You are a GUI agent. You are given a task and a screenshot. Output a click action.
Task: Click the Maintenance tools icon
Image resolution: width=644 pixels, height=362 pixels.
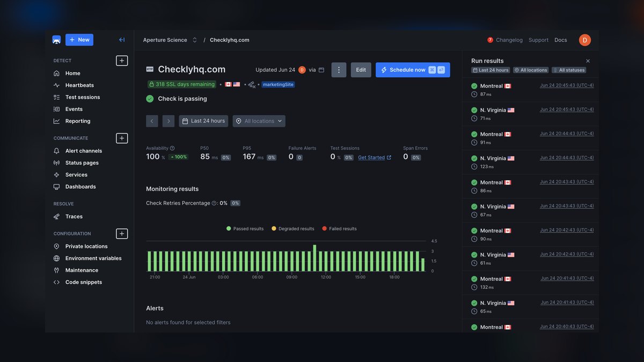[56, 270]
